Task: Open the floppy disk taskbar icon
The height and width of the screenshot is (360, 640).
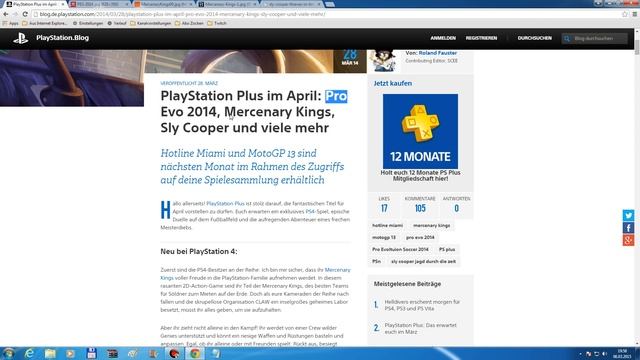Action: (91, 353)
